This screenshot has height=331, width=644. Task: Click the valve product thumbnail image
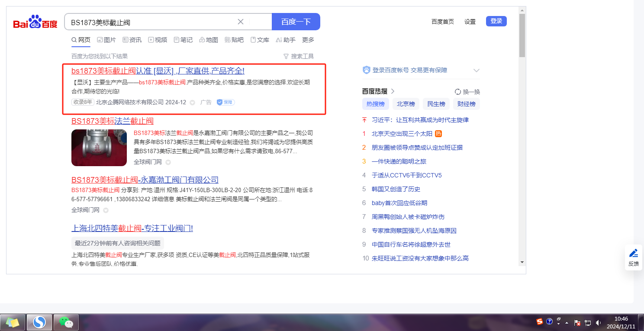(x=99, y=148)
